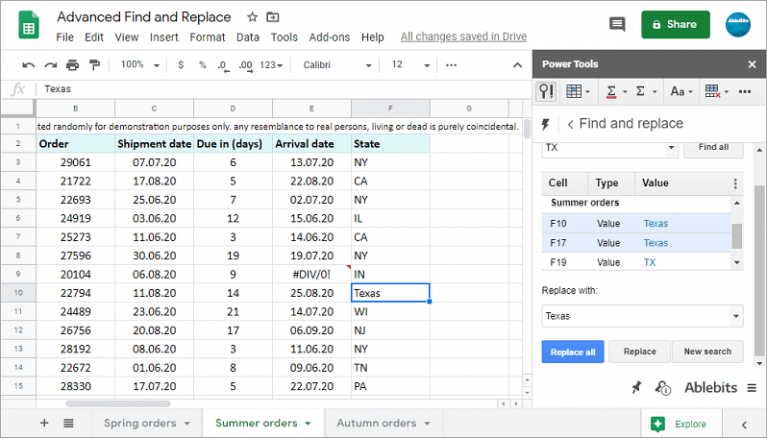Go back from Find and replace

click(570, 124)
